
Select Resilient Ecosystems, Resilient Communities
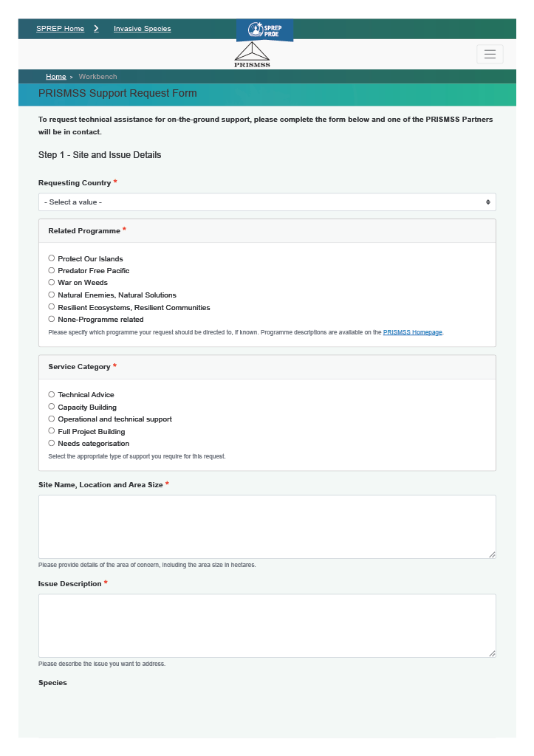click(x=51, y=306)
